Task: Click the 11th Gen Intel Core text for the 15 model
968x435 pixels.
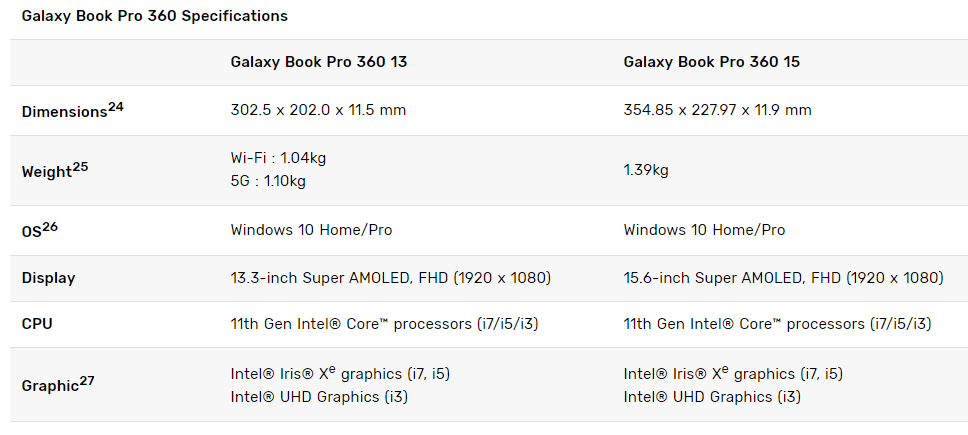Action: [777, 324]
